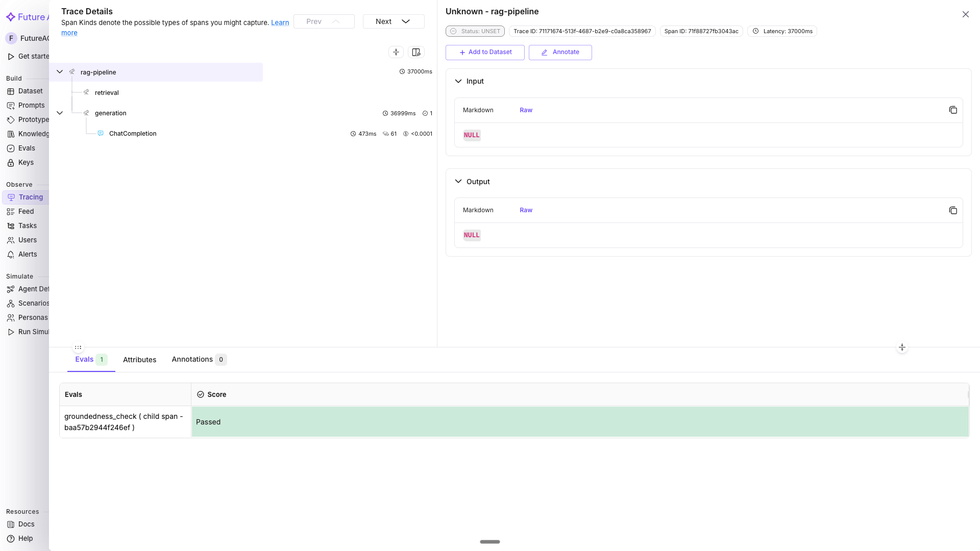Viewport: 980px width, 551px height.
Task: Open the Knowledge icon in sidebar
Action: coord(11,134)
